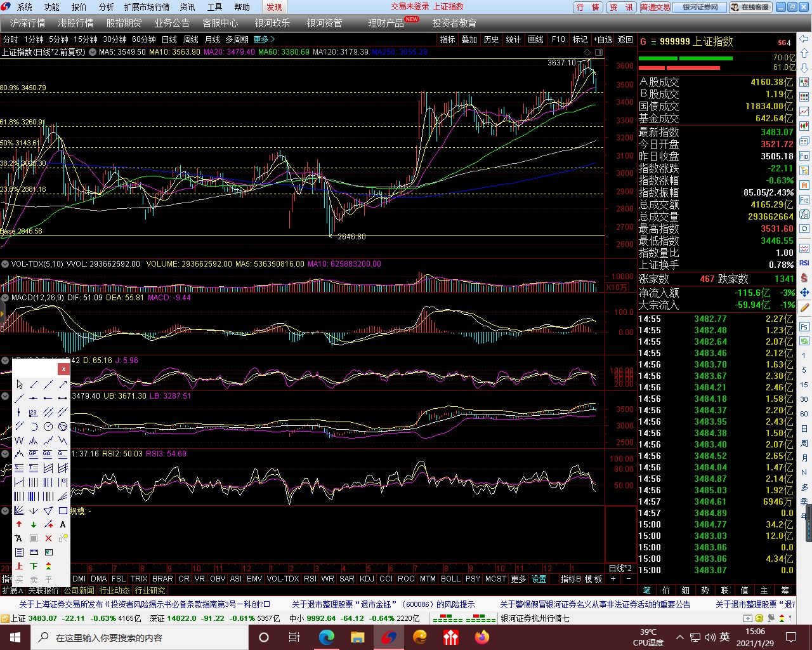Pick the rectangle drawing tool
812x650 pixels.
coord(63,510)
